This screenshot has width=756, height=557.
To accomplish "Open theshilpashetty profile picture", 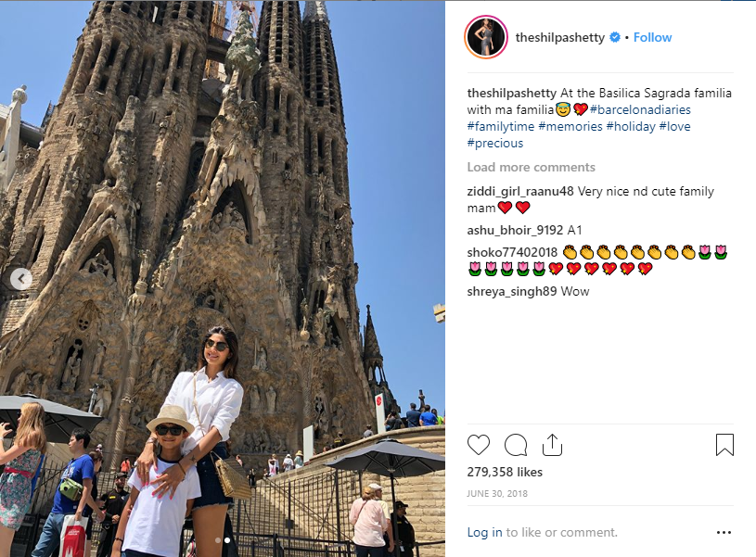I will pos(486,37).
